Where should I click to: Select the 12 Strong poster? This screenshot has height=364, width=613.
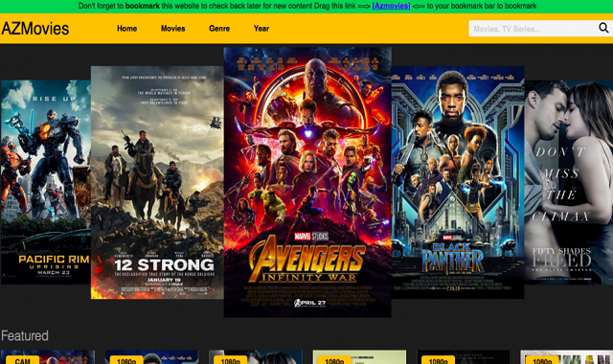[157, 182]
